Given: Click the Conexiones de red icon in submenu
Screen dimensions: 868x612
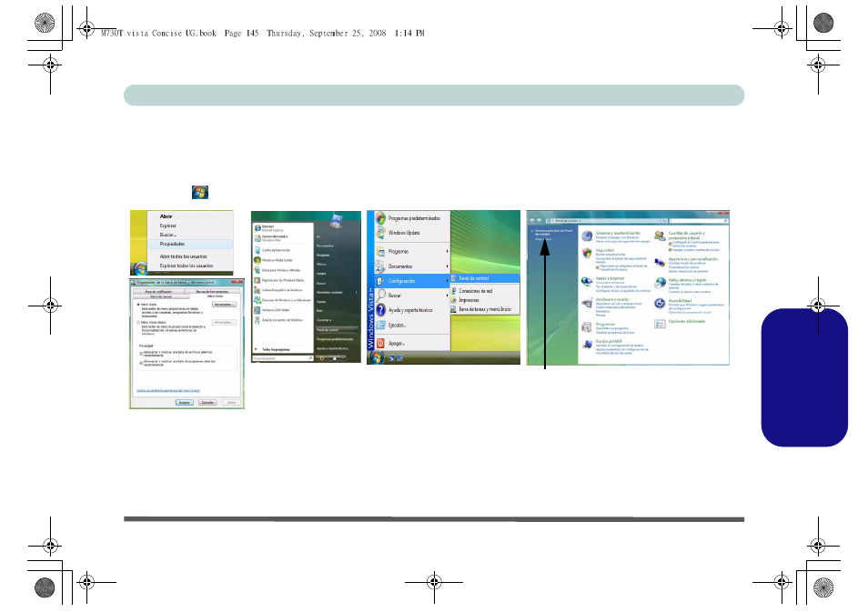Looking at the screenshot, I should pyautogui.click(x=454, y=290).
